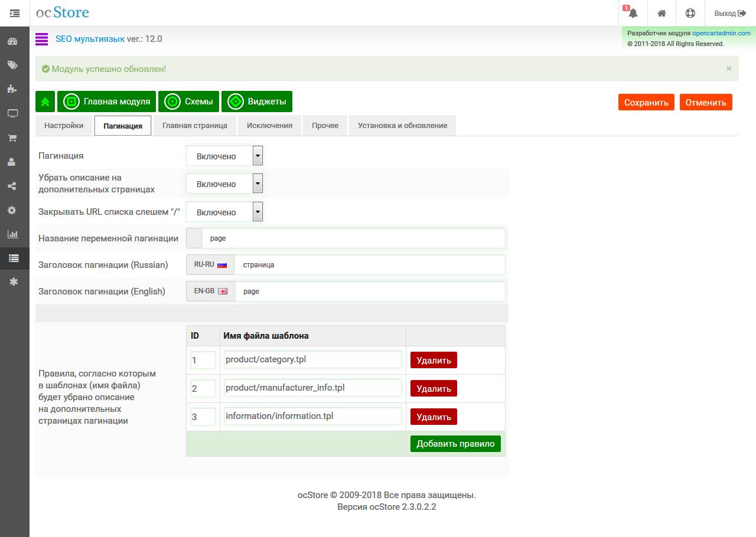This screenshot has height=537, width=756.
Task: Open the opencartadmin.com developer link
Action: (x=722, y=34)
